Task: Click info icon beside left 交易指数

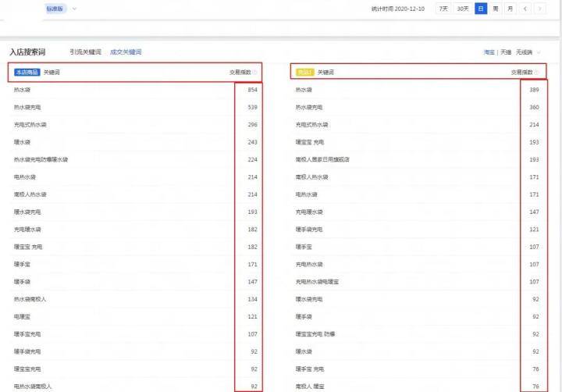Action: [257, 72]
